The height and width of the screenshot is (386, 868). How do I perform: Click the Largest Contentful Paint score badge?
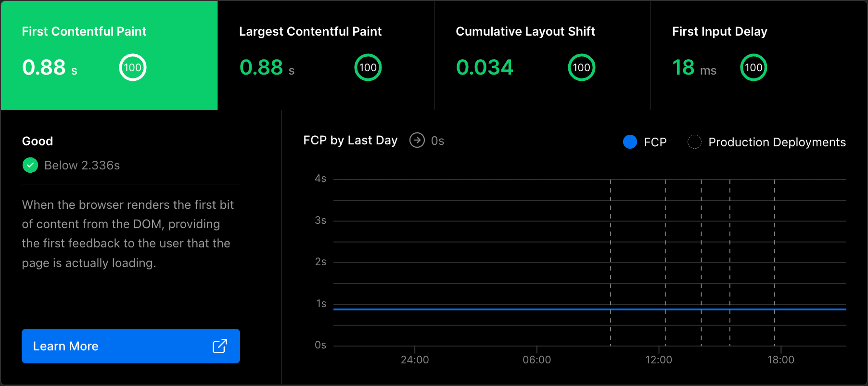pos(368,67)
